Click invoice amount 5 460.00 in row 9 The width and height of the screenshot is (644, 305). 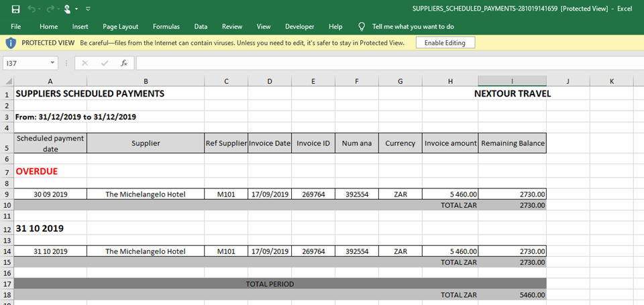pyautogui.click(x=450, y=194)
